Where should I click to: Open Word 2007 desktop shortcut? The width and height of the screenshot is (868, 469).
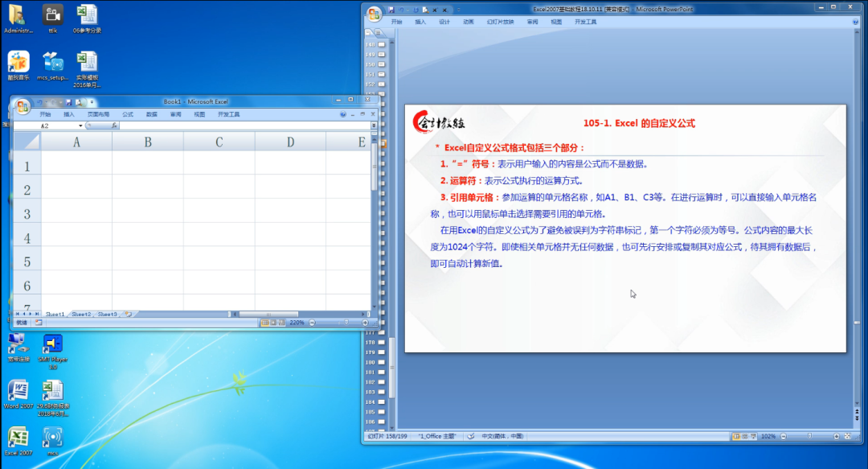18,394
